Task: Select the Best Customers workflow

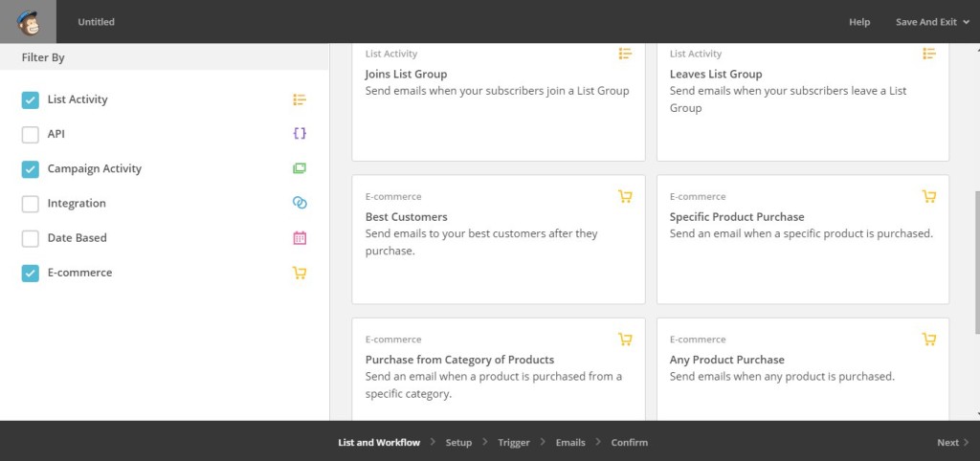Action: click(499, 239)
